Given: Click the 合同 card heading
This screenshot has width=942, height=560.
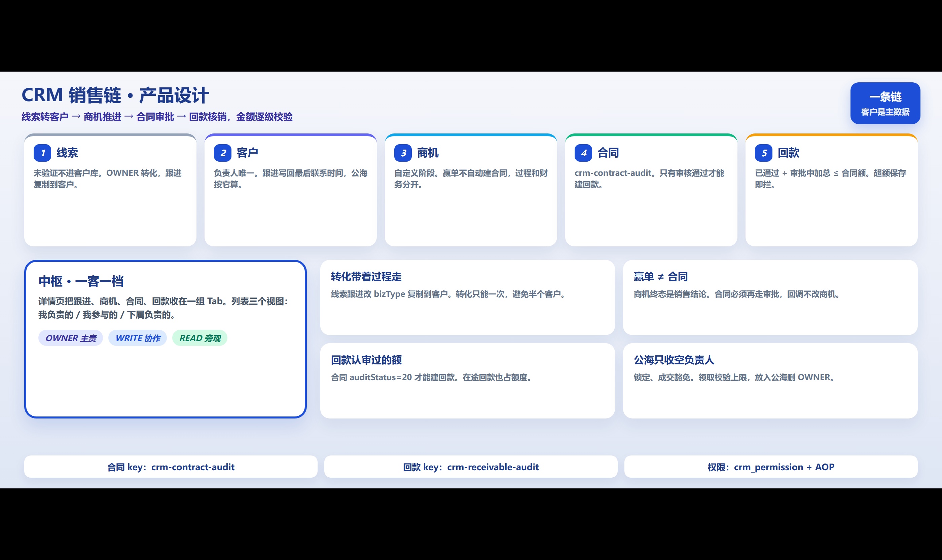Looking at the screenshot, I should pos(608,153).
